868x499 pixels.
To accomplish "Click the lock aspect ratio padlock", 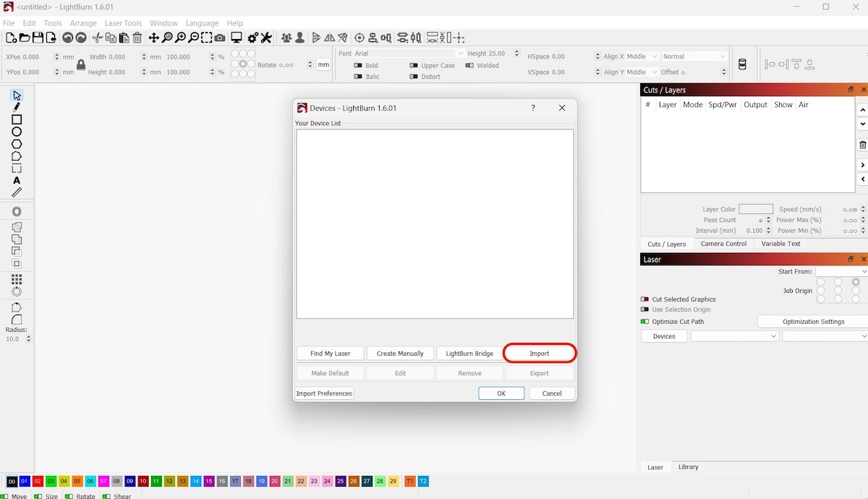I will 81,64.
